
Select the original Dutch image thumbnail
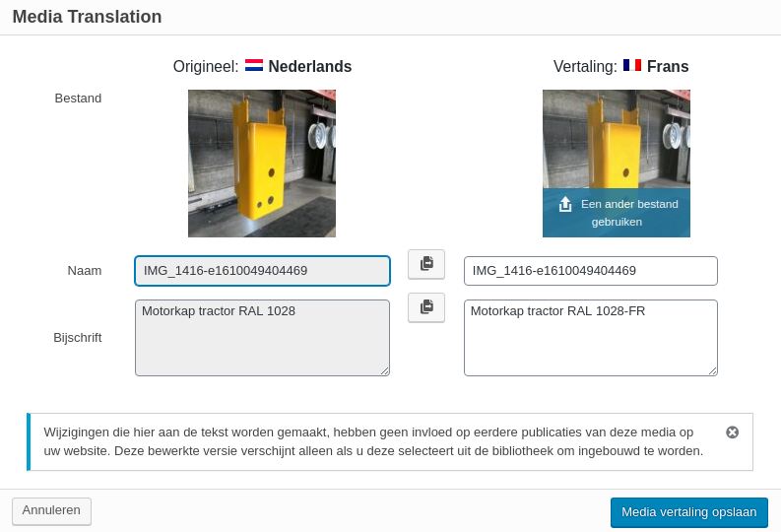(261, 164)
